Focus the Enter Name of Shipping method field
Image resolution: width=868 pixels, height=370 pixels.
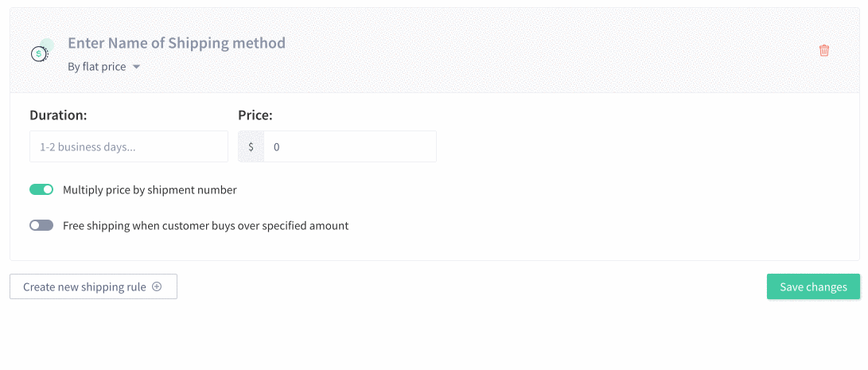[x=177, y=43]
